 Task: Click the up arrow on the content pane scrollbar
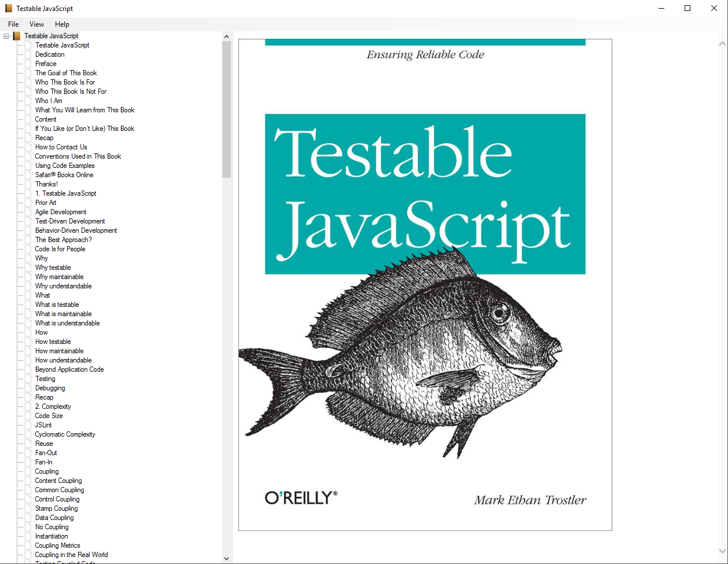tap(722, 43)
